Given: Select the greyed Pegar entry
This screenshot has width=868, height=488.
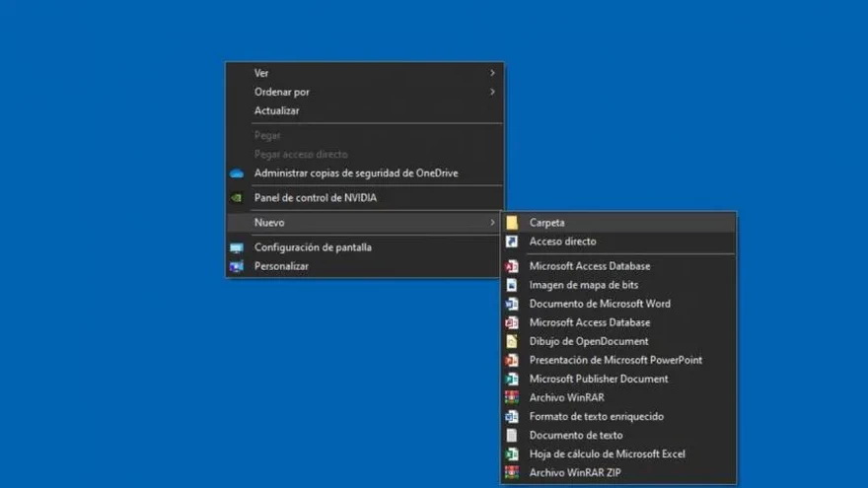Looking at the screenshot, I should click(x=364, y=136).
